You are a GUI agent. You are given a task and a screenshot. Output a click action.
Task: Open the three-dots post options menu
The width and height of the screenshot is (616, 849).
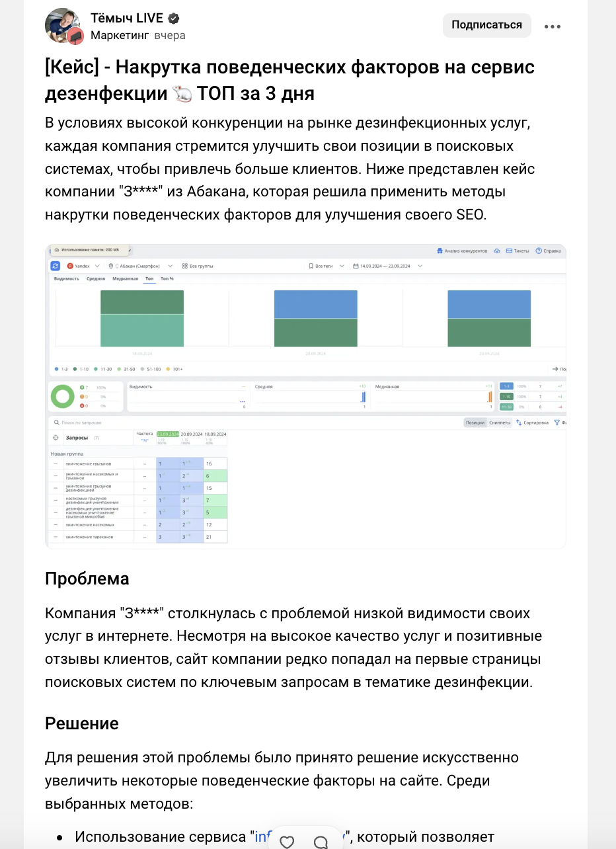tap(553, 26)
